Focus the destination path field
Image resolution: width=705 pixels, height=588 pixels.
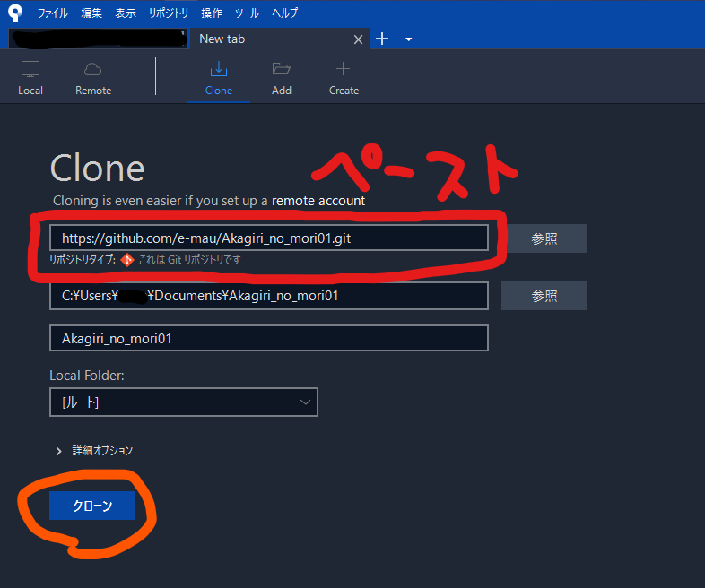(269, 296)
